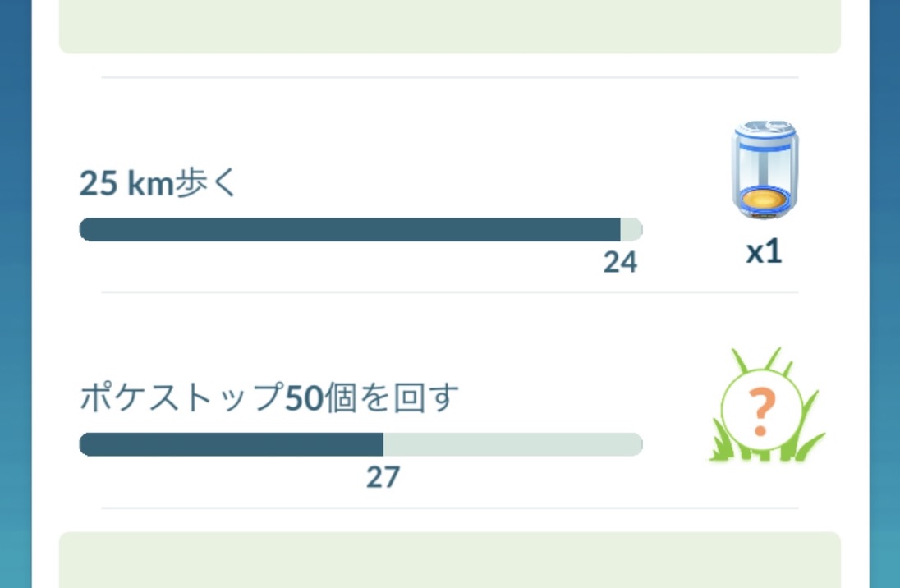Tap the progress count "24"
The width and height of the screenshot is (900, 588).
pyautogui.click(x=620, y=262)
